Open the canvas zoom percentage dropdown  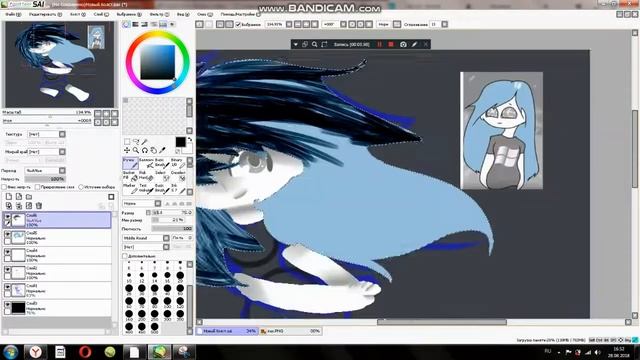point(279,24)
